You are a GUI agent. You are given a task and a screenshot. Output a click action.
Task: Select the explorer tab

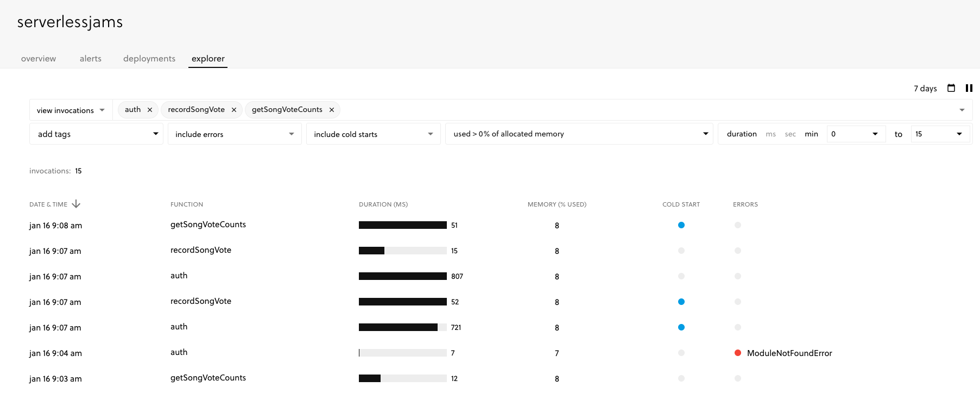(x=208, y=59)
